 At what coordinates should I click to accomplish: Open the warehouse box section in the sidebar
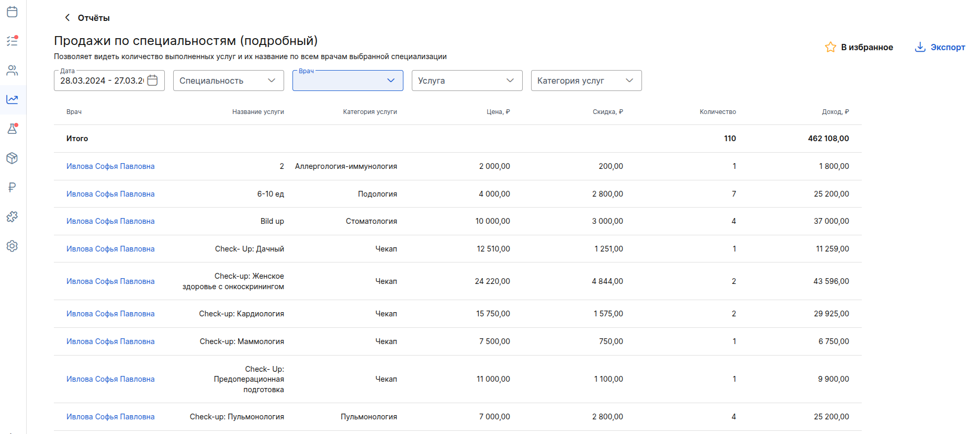tap(12, 158)
